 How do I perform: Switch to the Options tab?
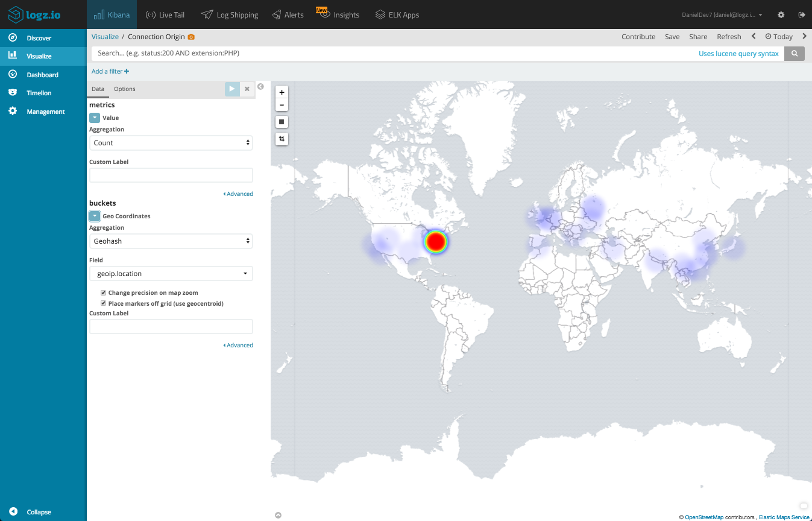pos(125,89)
